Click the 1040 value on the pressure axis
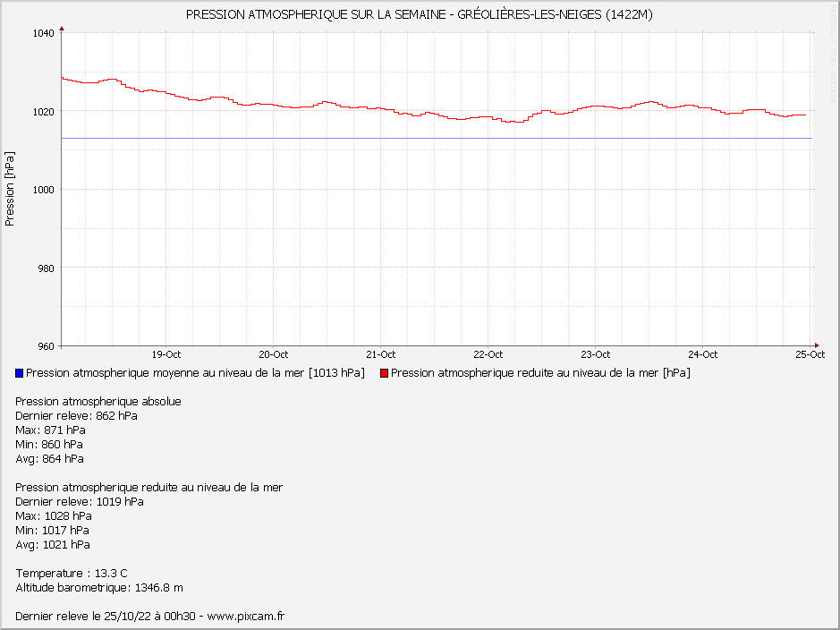 (x=44, y=33)
